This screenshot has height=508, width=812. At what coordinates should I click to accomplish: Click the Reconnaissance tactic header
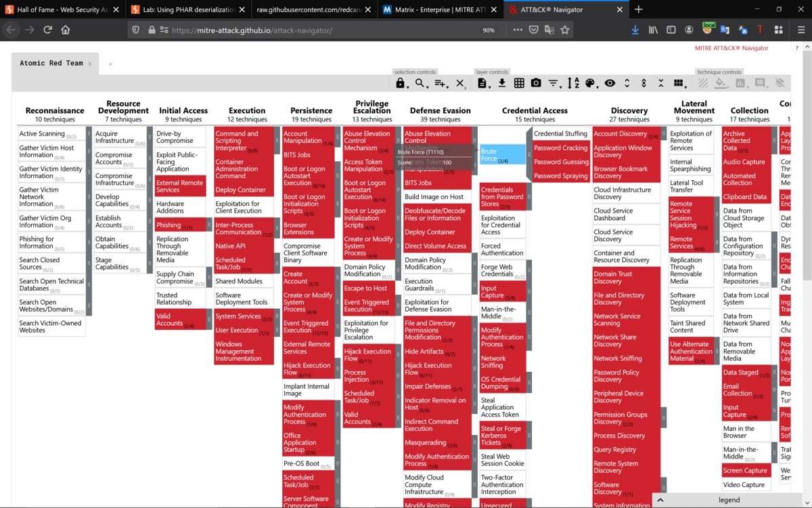point(55,110)
